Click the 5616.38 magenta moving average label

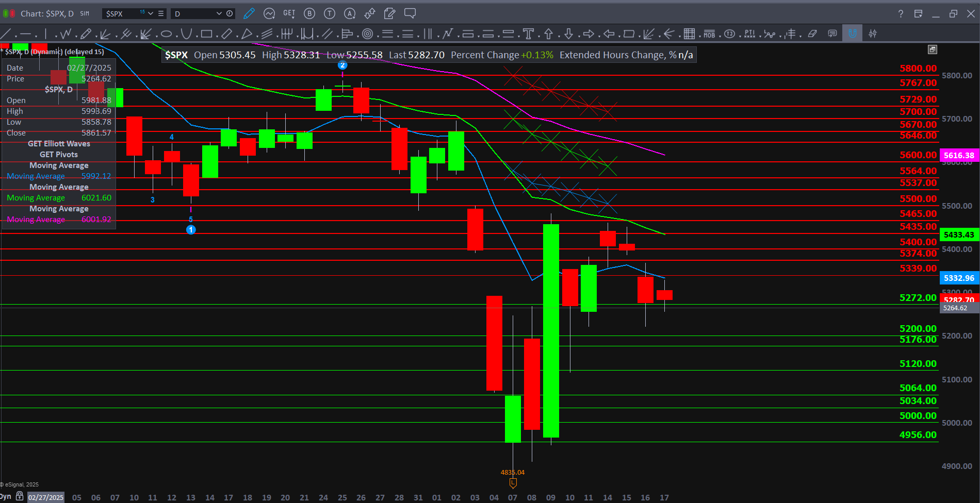(x=959, y=155)
